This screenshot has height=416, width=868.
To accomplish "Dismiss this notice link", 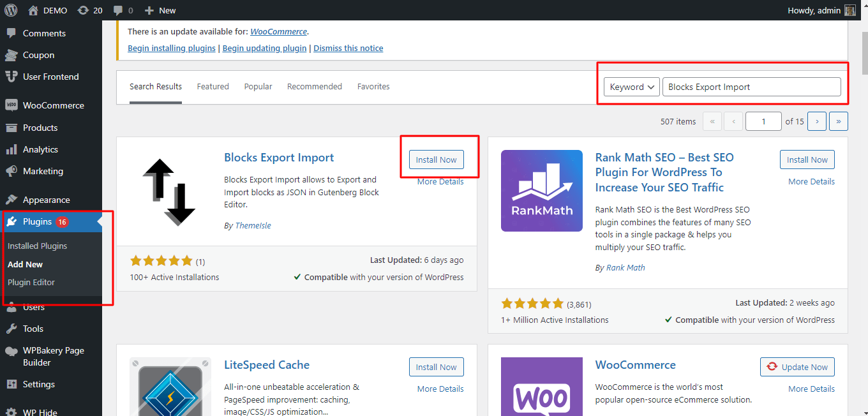I will (x=348, y=48).
